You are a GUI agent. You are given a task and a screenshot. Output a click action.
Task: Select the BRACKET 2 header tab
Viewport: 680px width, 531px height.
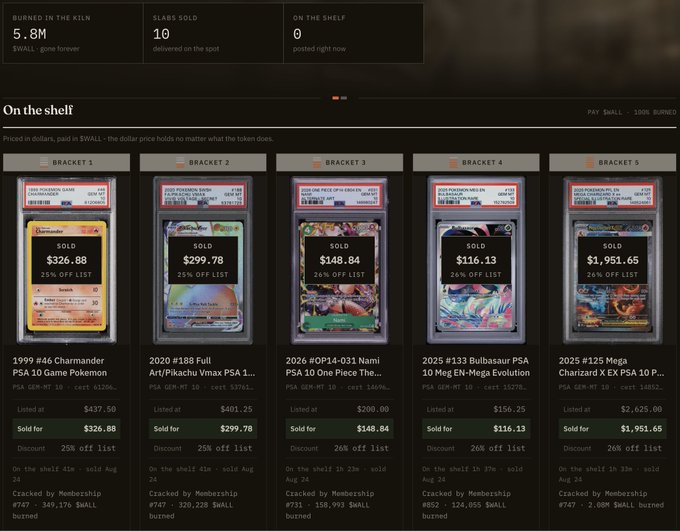pyautogui.click(x=203, y=162)
